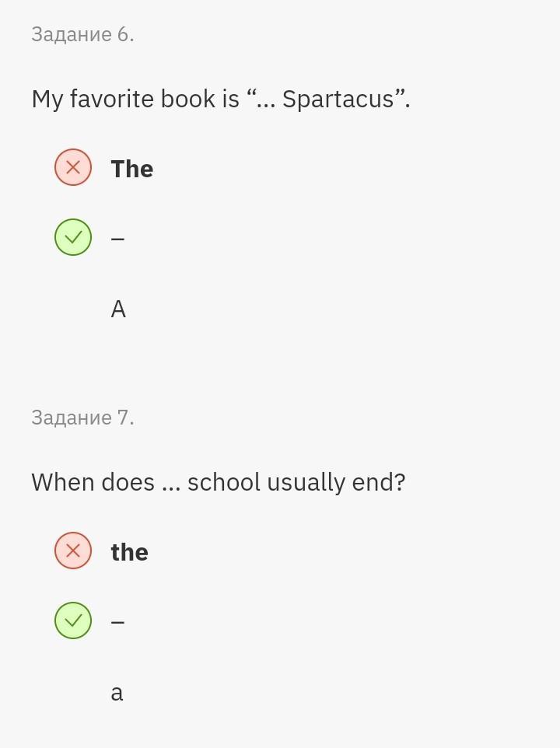Pick the lowercase "a" answer option
The height and width of the screenshot is (748, 560).
(117, 693)
